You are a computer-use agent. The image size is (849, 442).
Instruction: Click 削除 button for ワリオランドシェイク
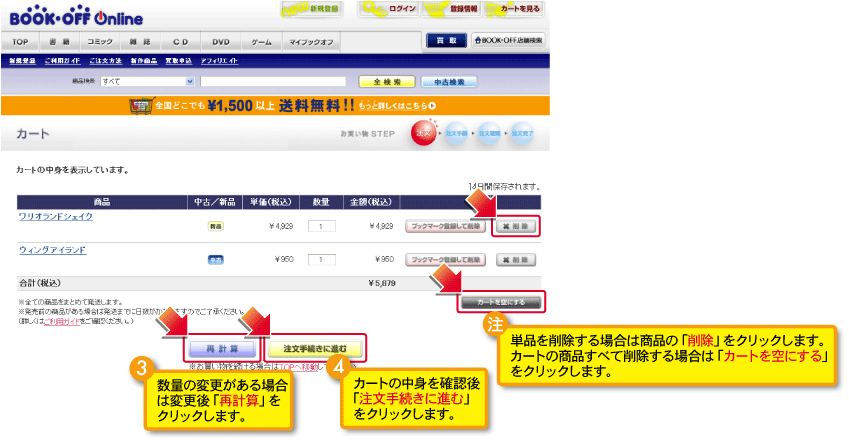pos(516,226)
